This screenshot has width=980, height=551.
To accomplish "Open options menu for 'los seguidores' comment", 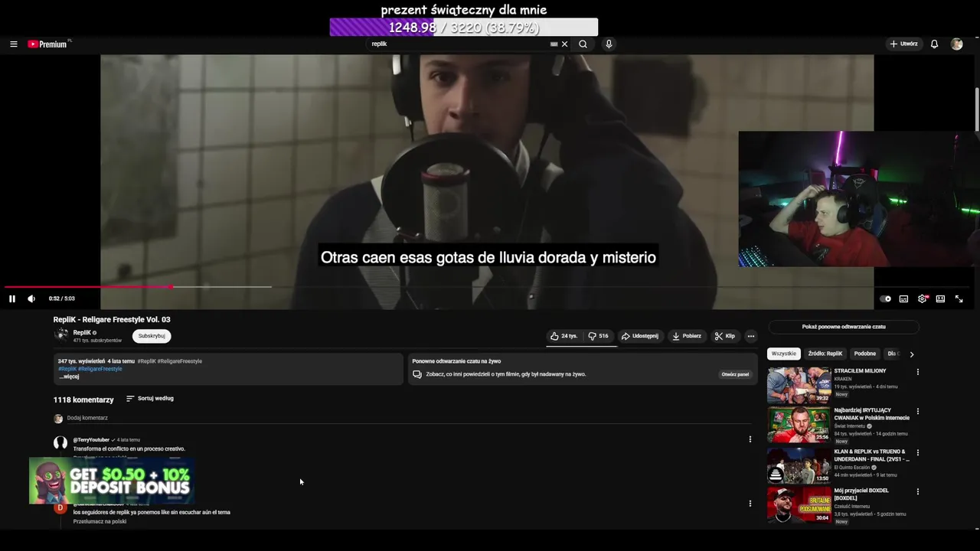I will [750, 504].
